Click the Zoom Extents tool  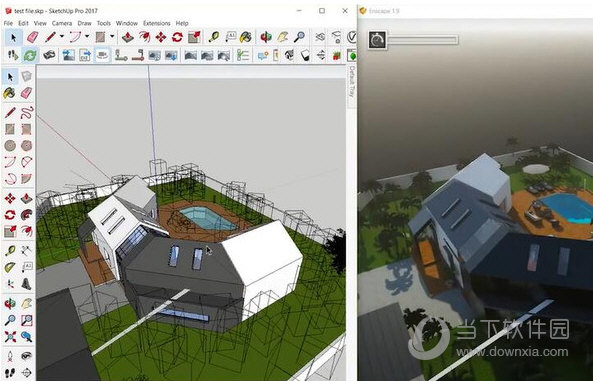point(10,336)
